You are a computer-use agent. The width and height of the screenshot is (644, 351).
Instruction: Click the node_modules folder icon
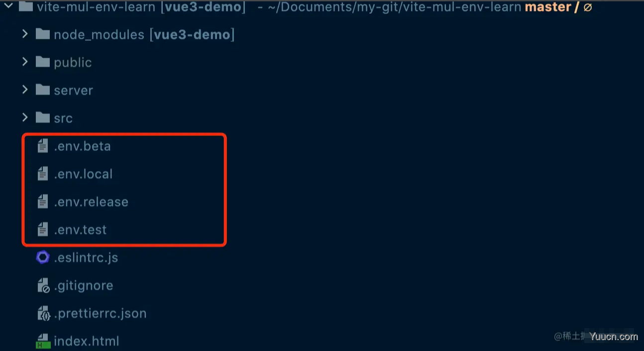pos(43,34)
